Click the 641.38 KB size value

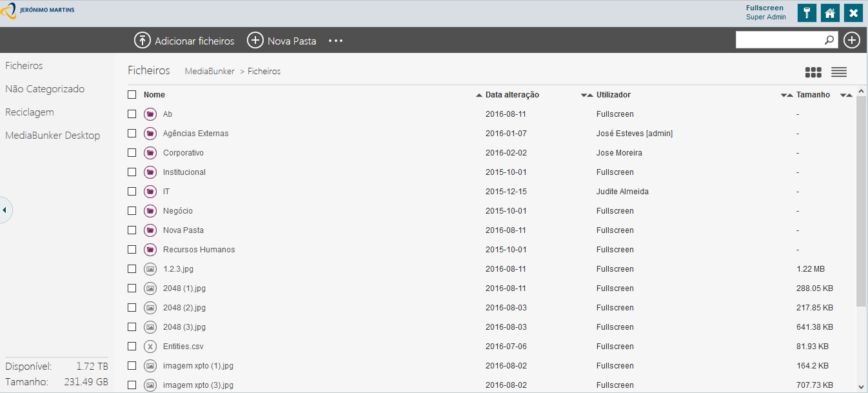(x=814, y=327)
